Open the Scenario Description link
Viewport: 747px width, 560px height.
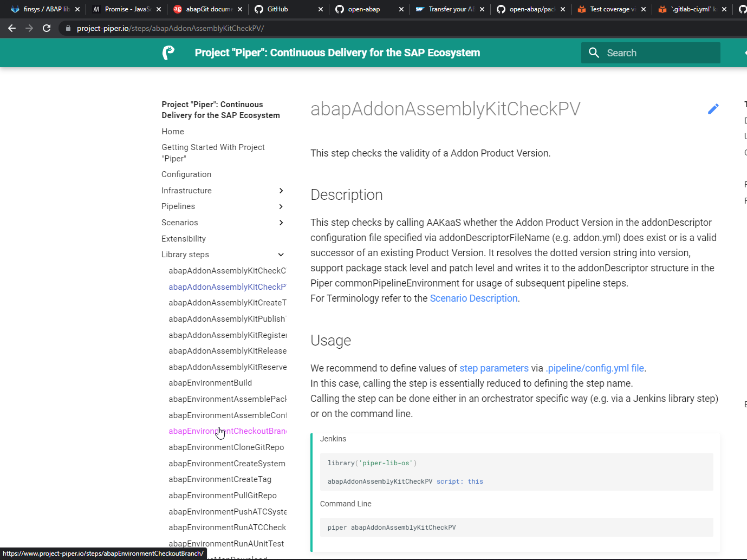pyautogui.click(x=473, y=298)
